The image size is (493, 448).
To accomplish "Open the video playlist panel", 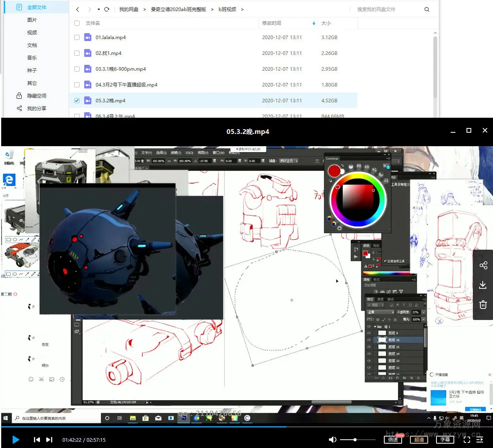I will click(480, 440).
